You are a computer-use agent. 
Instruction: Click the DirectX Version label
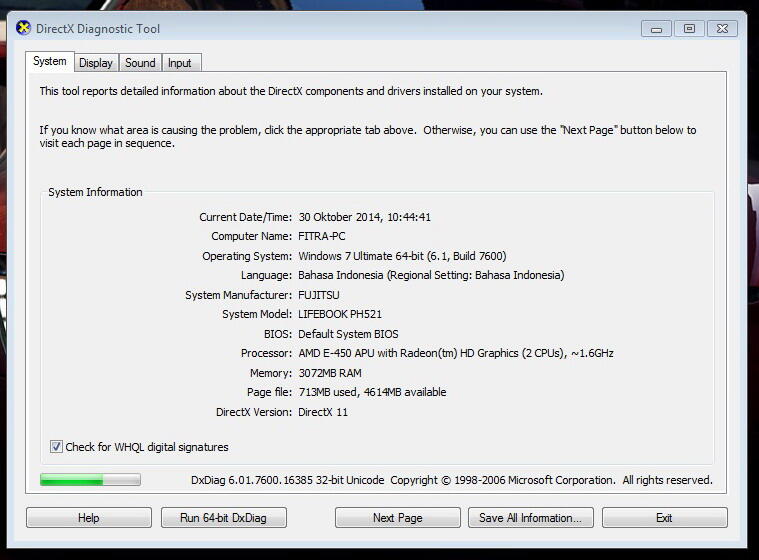pos(254,412)
